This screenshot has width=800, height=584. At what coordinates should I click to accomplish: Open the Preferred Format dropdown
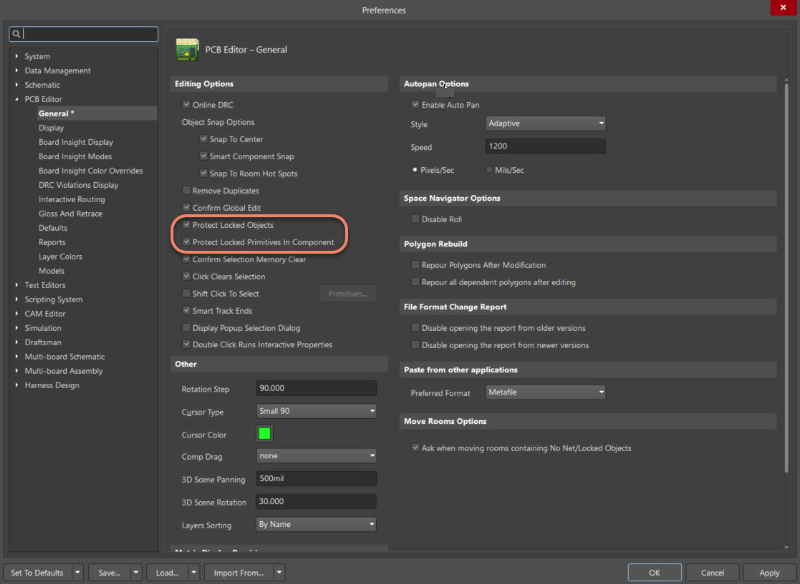[545, 392]
